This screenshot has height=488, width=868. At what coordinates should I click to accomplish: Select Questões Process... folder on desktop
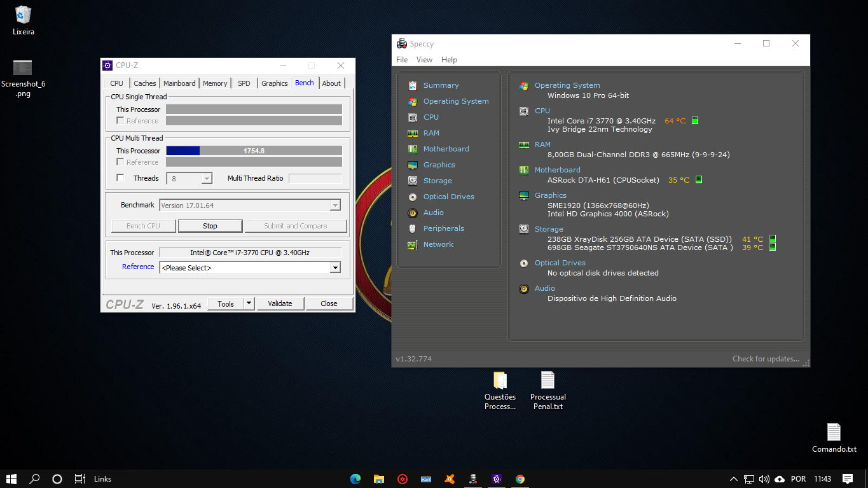(x=500, y=391)
